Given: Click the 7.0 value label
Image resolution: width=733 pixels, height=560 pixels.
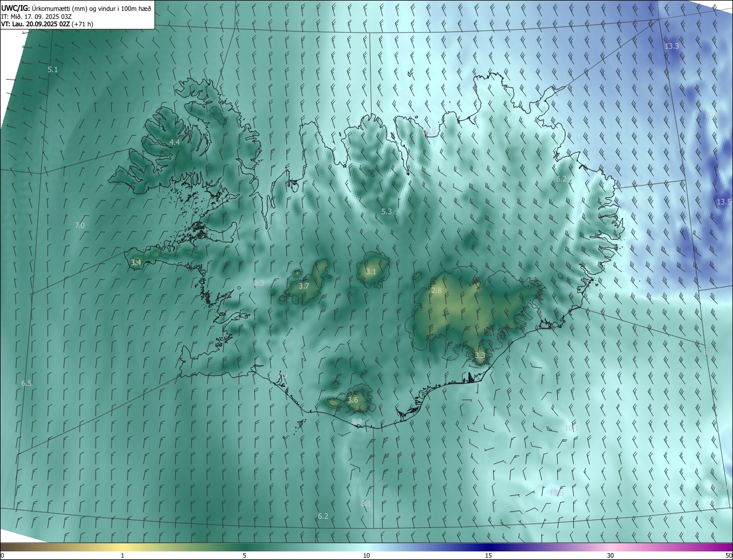Looking at the screenshot, I should (x=80, y=226).
